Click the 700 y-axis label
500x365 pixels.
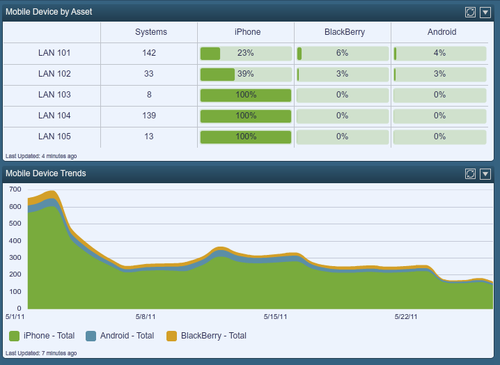(x=15, y=189)
